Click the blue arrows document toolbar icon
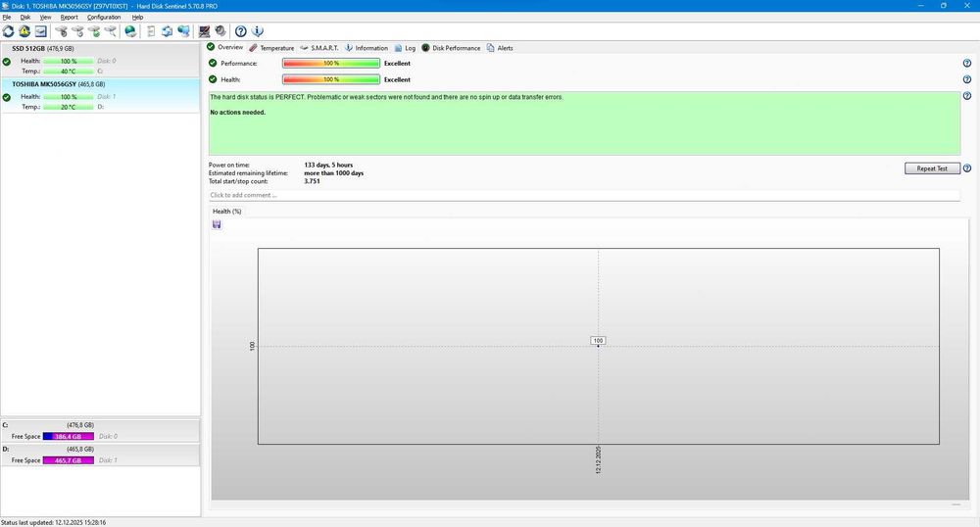Image resolution: width=980 pixels, height=527 pixels. point(167,31)
